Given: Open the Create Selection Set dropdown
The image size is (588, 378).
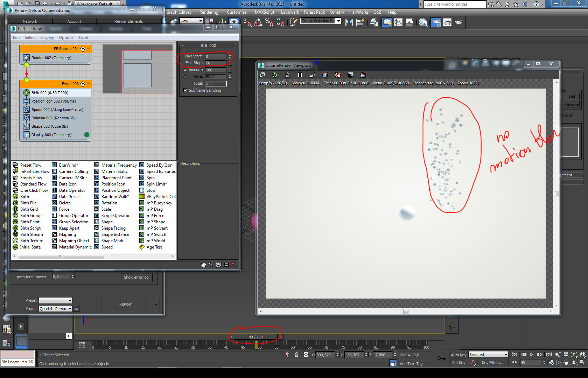Looking at the screenshot, I should coord(320,21).
